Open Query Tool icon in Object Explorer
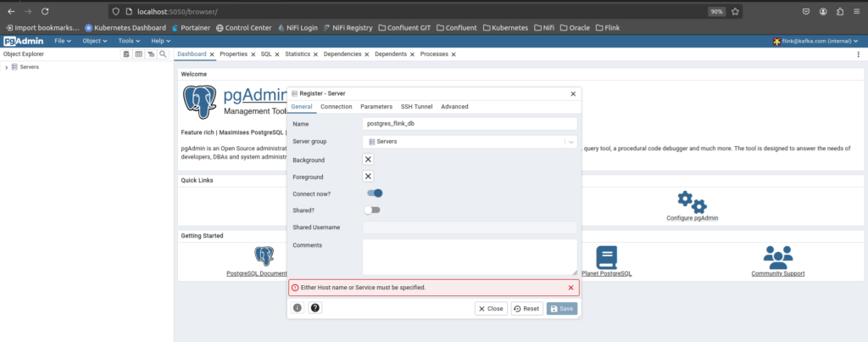Image resolution: width=868 pixels, height=342 pixels. pos(127,54)
